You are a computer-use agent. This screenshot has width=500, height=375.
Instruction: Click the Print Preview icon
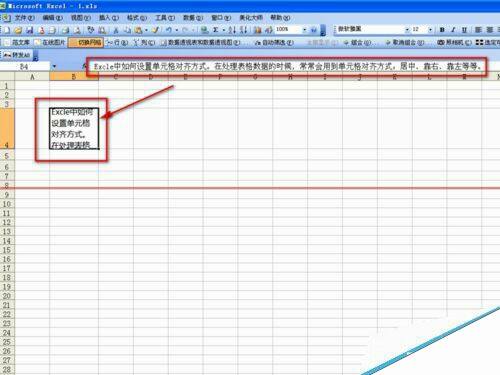point(77,30)
